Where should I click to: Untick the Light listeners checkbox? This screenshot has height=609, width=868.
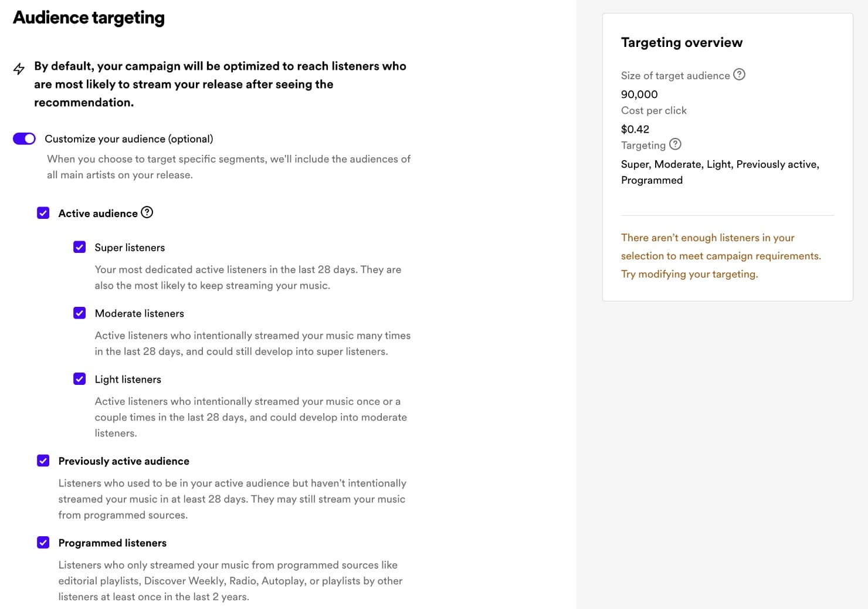click(80, 379)
